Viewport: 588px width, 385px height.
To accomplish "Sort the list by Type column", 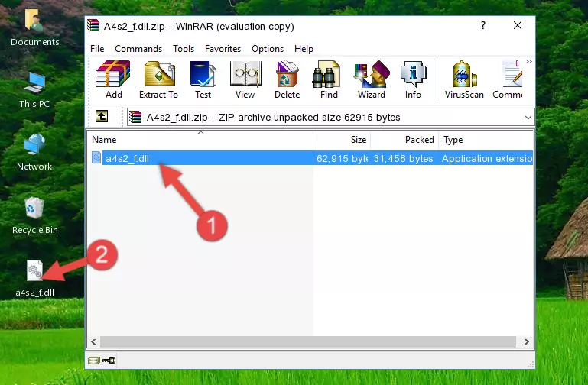I will pyautogui.click(x=486, y=140).
